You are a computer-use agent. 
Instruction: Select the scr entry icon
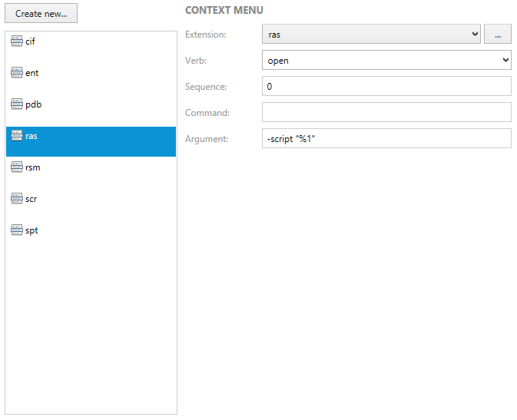17,199
